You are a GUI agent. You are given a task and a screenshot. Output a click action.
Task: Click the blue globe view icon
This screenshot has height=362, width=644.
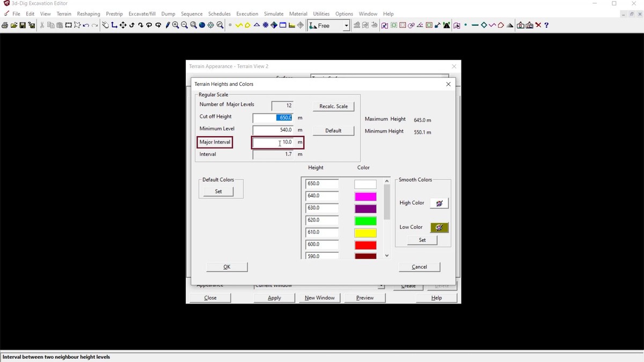click(202, 25)
